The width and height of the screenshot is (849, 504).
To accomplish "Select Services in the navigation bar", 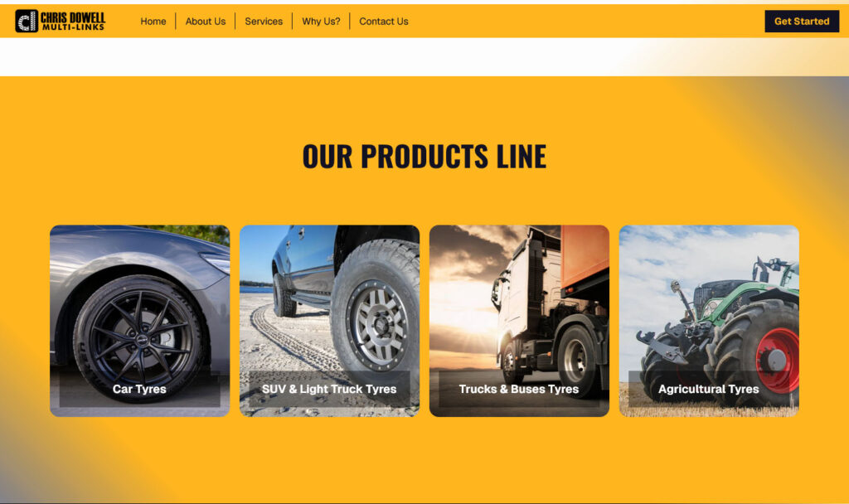I will (x=264, y=21).
